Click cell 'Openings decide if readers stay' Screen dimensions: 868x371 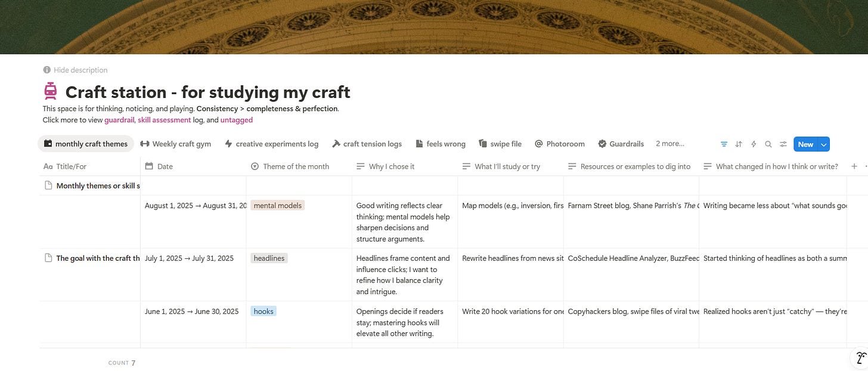pos(405,322)
